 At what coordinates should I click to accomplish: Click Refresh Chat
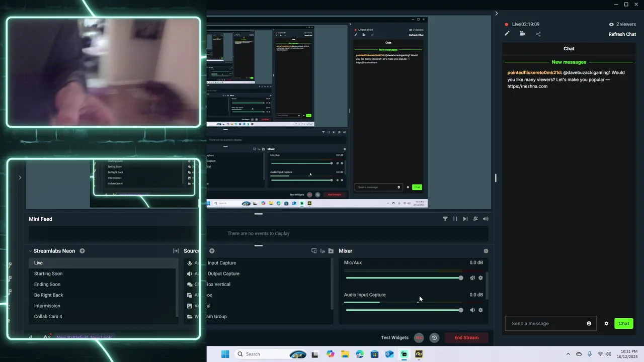coord(622,34)
